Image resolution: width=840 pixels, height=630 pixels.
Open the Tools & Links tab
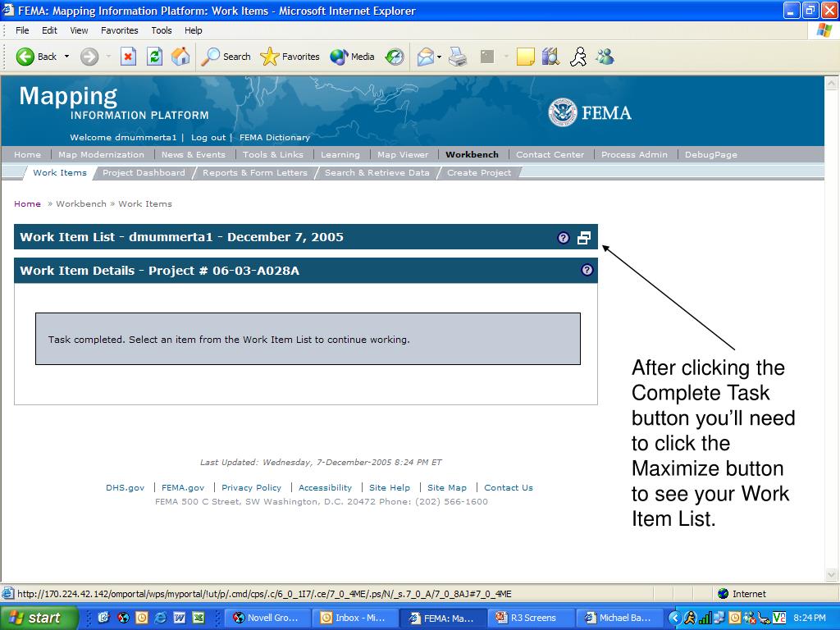[x=272, y=154]
